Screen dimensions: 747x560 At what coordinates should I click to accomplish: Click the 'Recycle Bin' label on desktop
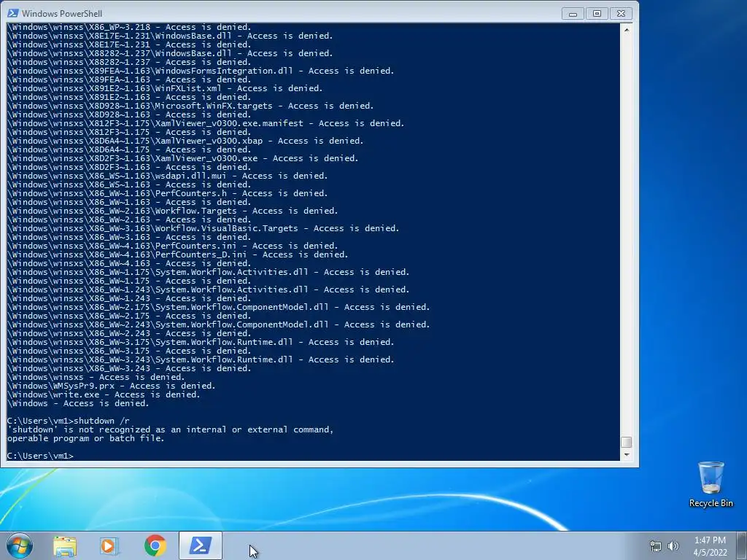point(711,503)
